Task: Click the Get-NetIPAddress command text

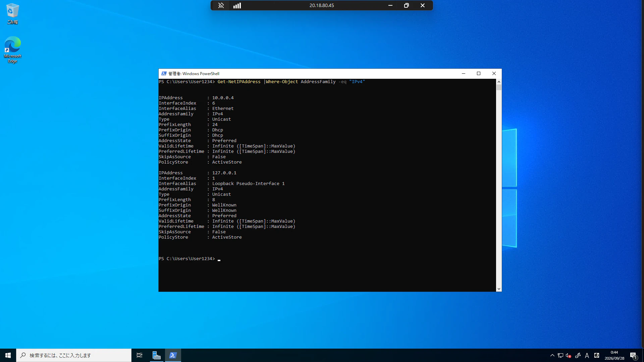Action: click(x=239, y=82)
